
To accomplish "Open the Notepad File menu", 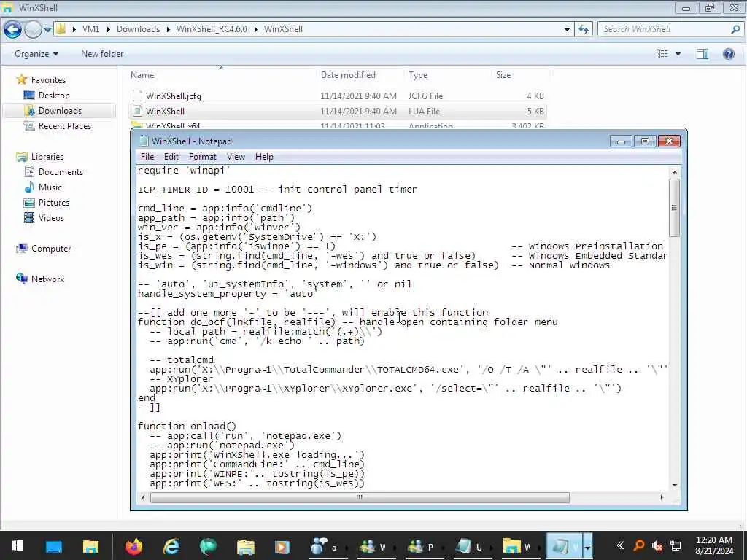I will 147,157.
